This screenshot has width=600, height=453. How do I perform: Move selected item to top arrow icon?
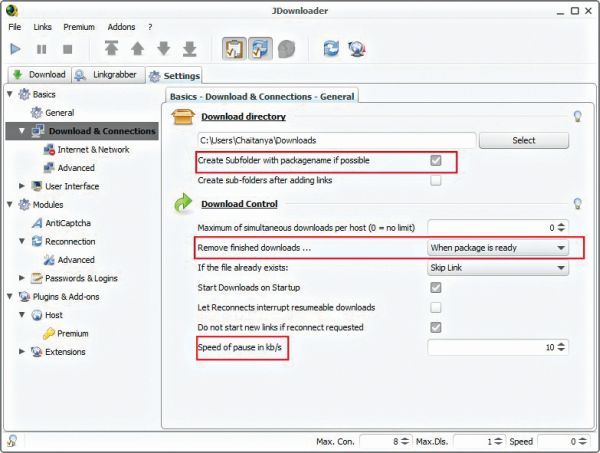point(111,49)
